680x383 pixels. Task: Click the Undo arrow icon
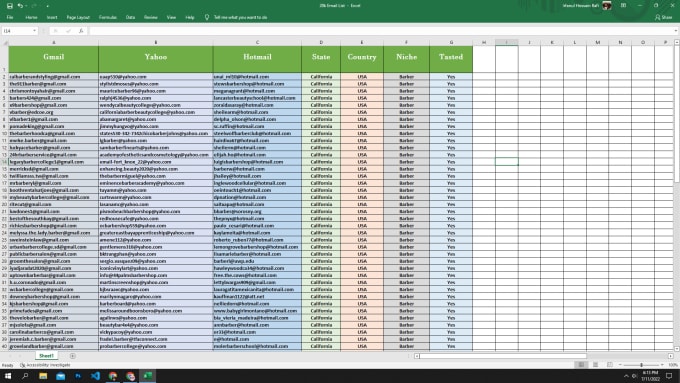coord(20,6)
